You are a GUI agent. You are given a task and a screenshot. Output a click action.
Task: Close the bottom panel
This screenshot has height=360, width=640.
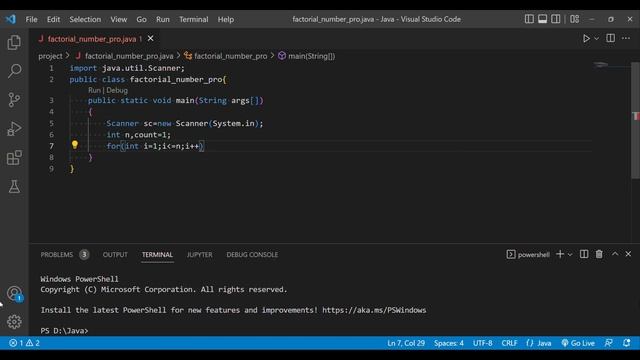[628, 254]
